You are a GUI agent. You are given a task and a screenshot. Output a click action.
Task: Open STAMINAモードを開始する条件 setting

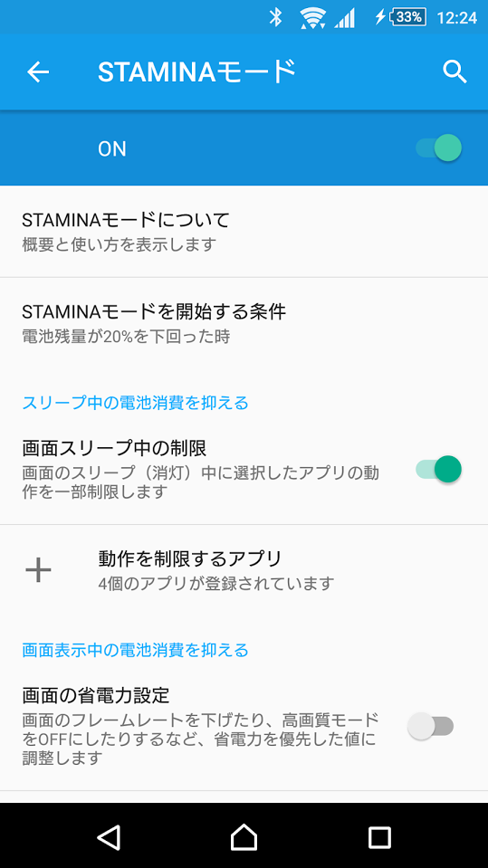[x=244, y=323]
